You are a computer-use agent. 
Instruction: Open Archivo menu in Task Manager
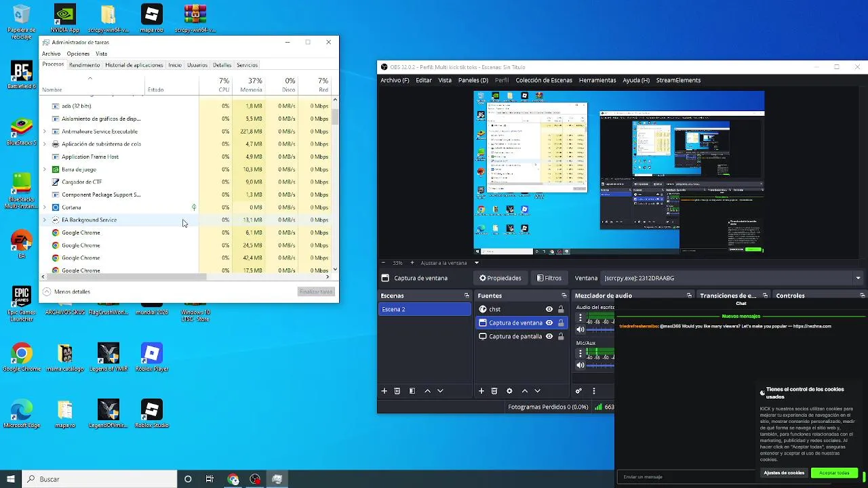[x=51, y=54]
